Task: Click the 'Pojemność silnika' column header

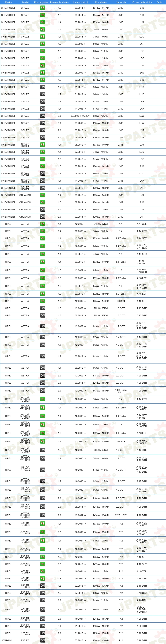Action: (59, 2)
